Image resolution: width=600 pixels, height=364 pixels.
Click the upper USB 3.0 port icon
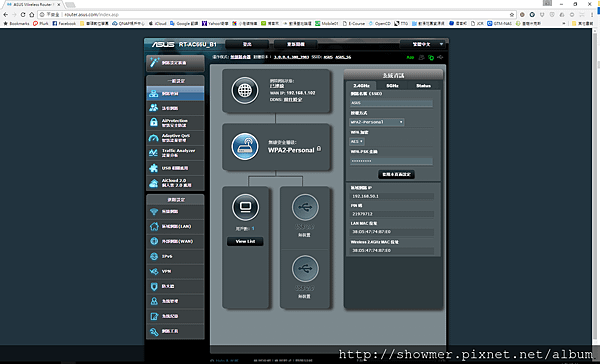tap(305, 207)
